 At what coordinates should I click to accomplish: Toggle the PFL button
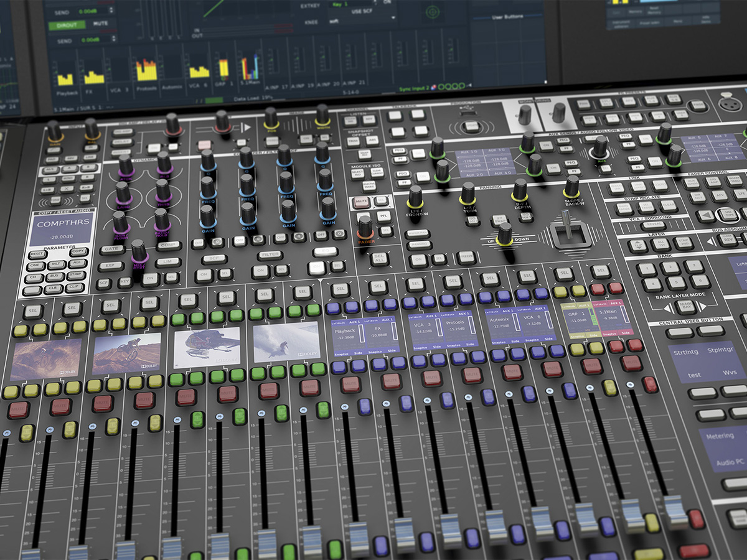tap(384, 217)
